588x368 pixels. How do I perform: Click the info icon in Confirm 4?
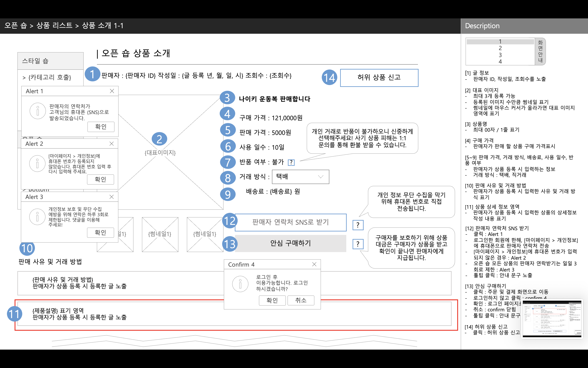[240, 284]
